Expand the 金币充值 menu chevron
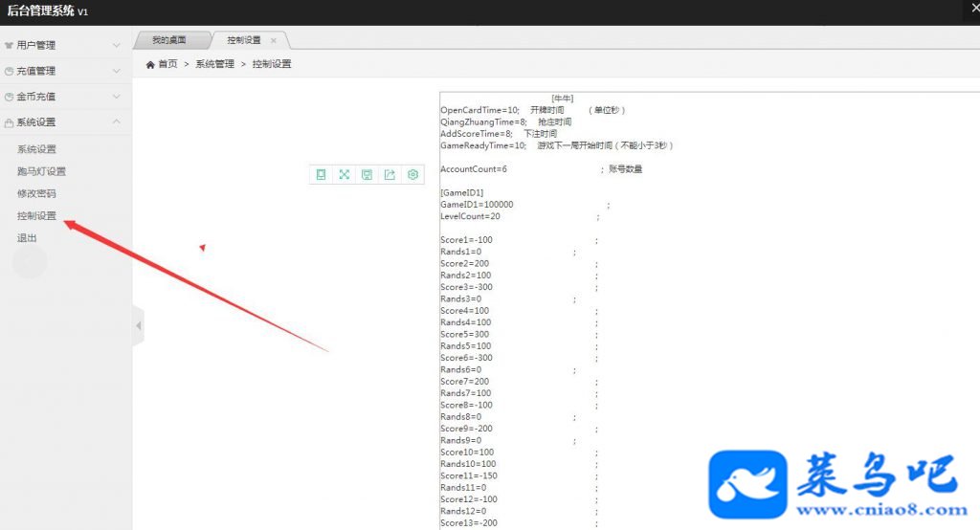Image resolution: width=980 pixels, height=530 pixels. coord(116,97)
